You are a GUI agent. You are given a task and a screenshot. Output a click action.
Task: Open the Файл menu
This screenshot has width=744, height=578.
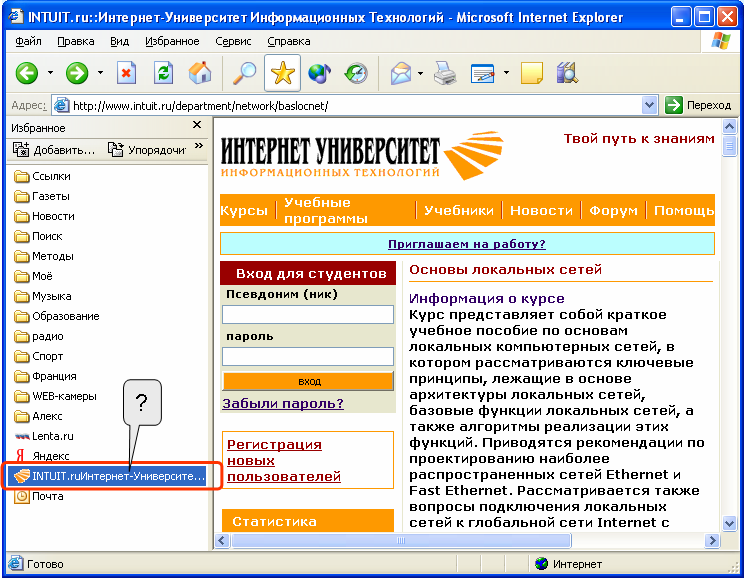point(28,41)
